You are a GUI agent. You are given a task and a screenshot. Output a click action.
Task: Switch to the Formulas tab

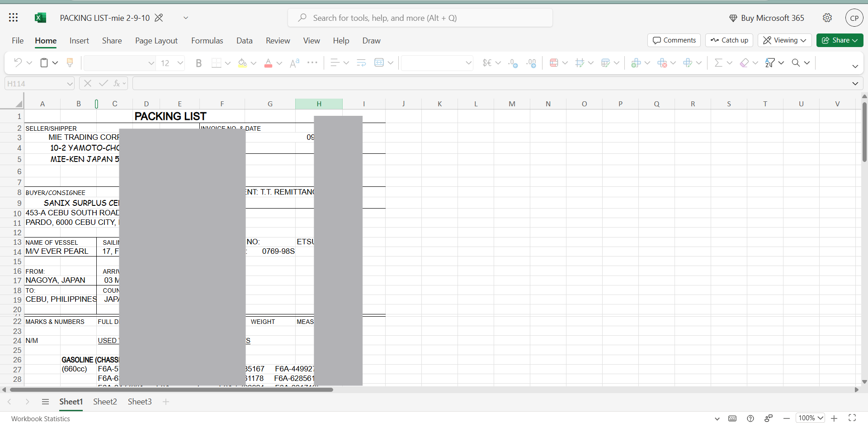207,41
